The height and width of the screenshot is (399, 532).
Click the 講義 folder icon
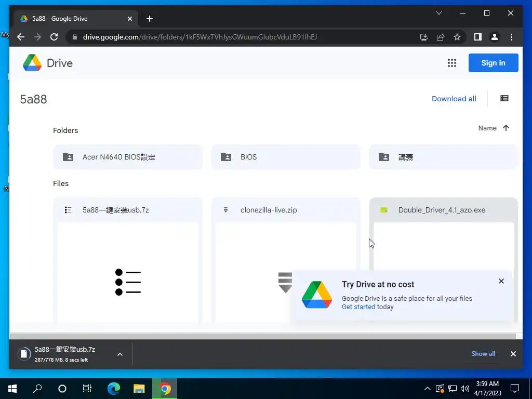click(x=384, y=157)
